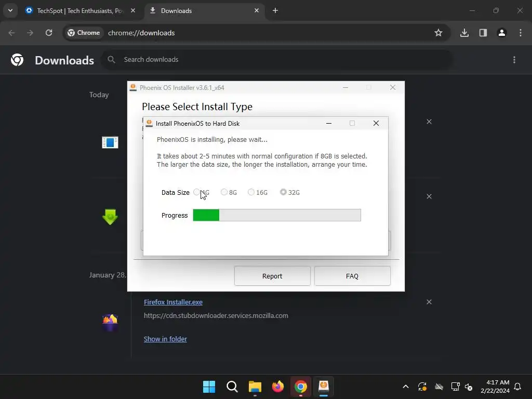Reload the current page
Viewport: 532px width, 399px height.
coord(49,33)
